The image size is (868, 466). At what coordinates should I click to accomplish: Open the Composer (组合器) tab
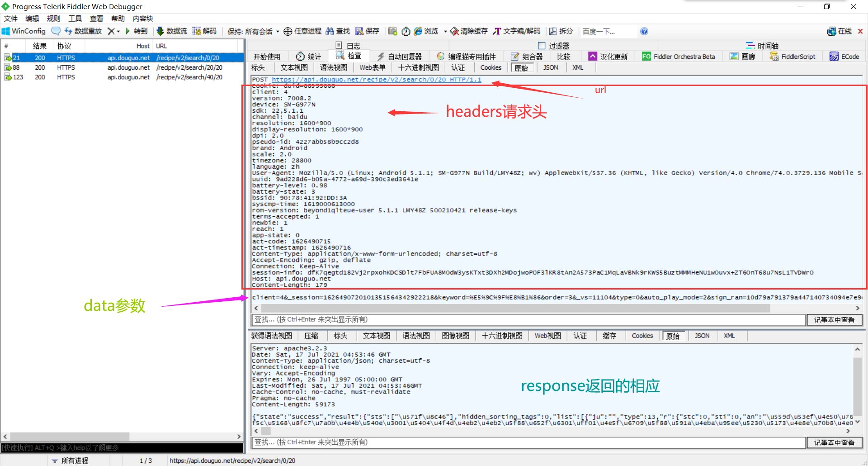[x=527, y=57]
